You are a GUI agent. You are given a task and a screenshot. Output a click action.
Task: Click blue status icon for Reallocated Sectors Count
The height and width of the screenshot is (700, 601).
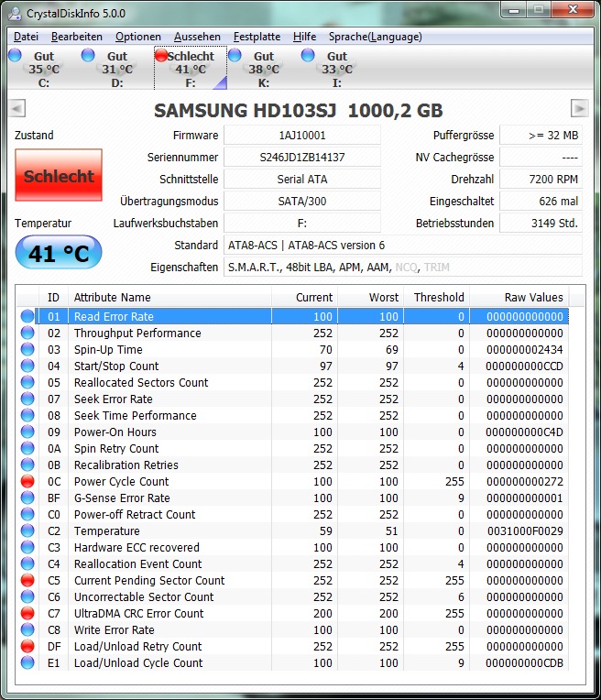[27, 382]
